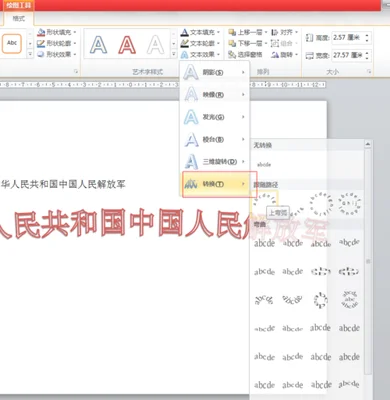Open the Reflection (映像) submenu

click(215, 95)
